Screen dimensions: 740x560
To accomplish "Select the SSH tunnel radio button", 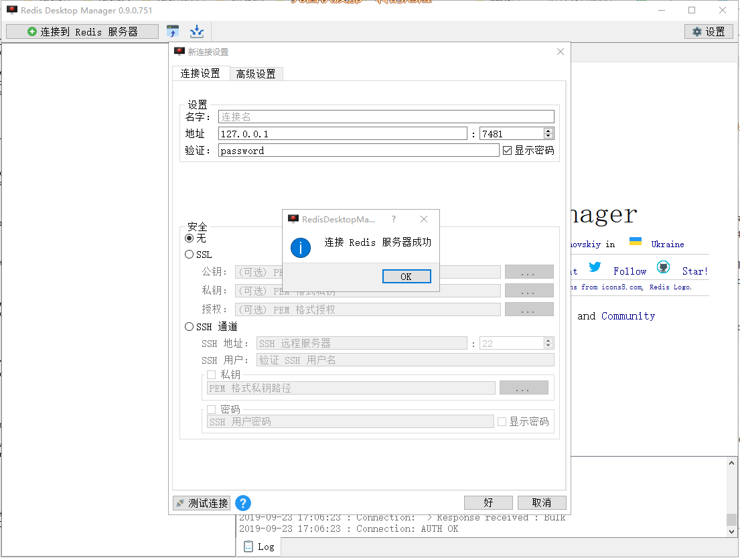I will [190, 327].
